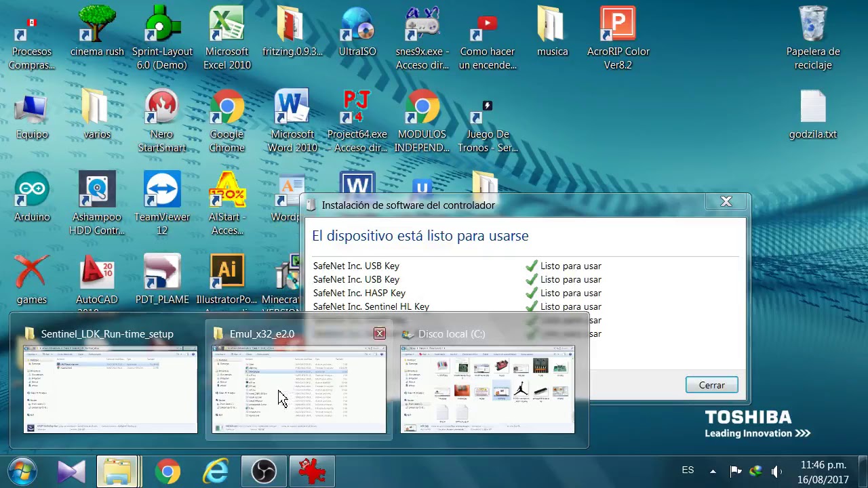The width and height of the screenshot is (868, 488).
Task: Open the Equipo computer icon
Action: (32, 115)
